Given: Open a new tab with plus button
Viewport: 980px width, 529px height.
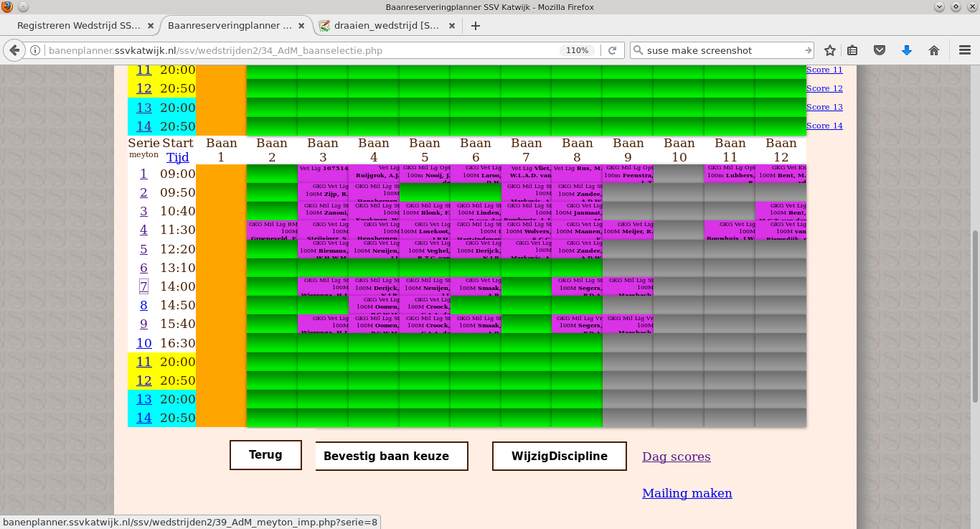Looking at the screenshot, I should [475, 26].
